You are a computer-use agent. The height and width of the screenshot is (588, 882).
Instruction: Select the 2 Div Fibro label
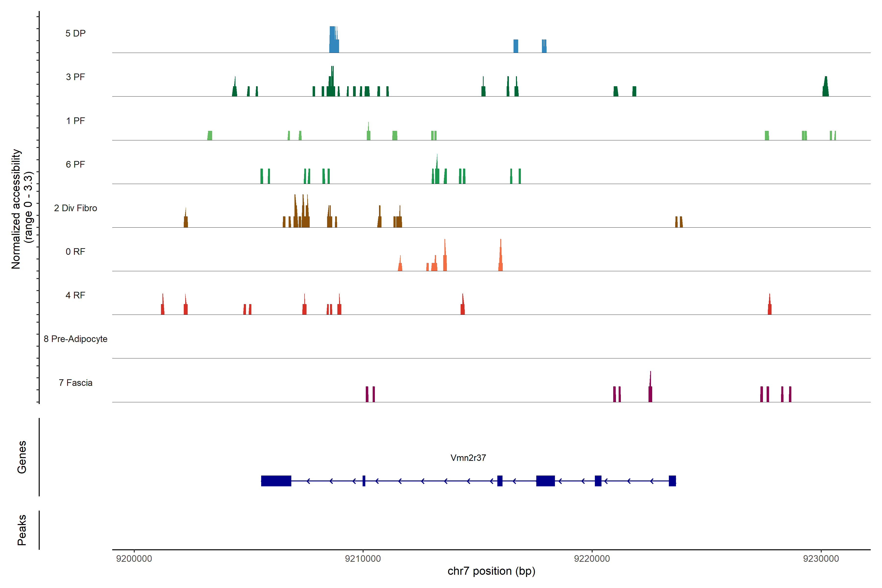tap(75, 208)
